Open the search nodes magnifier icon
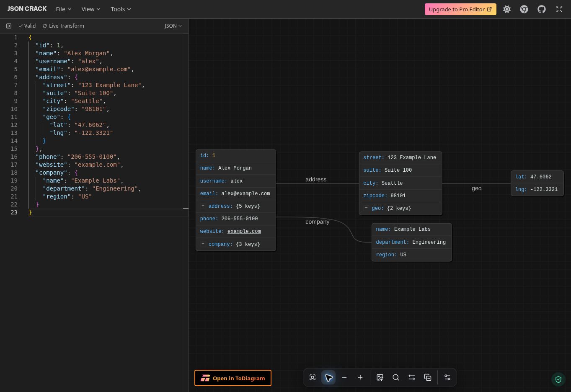571x392 pixels. click(x=396, y=377)
